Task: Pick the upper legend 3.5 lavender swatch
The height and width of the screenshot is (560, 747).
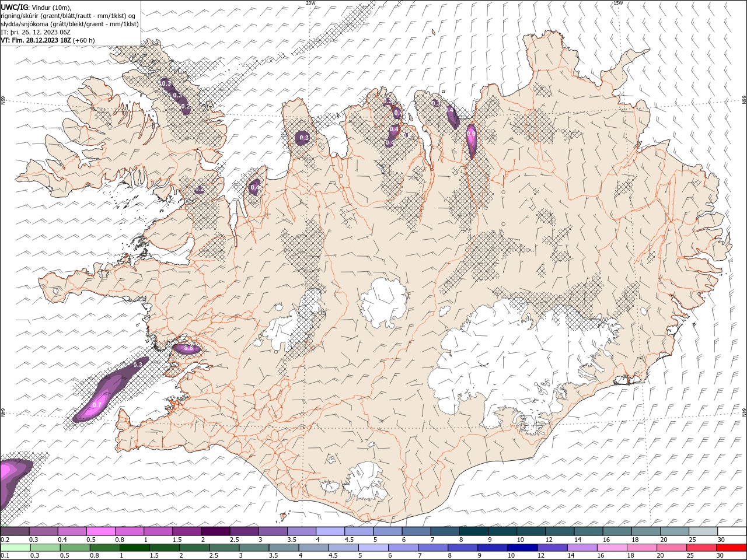Action: tap(301, 531)
